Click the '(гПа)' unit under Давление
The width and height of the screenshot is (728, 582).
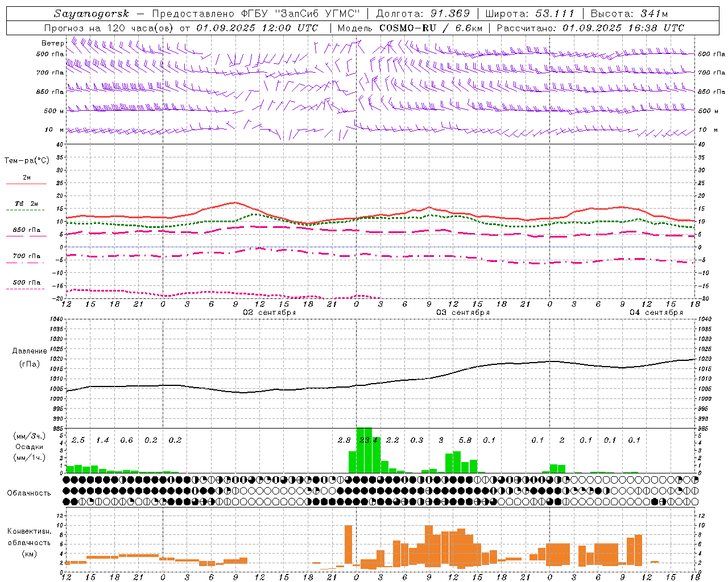(x=30, y=364)
